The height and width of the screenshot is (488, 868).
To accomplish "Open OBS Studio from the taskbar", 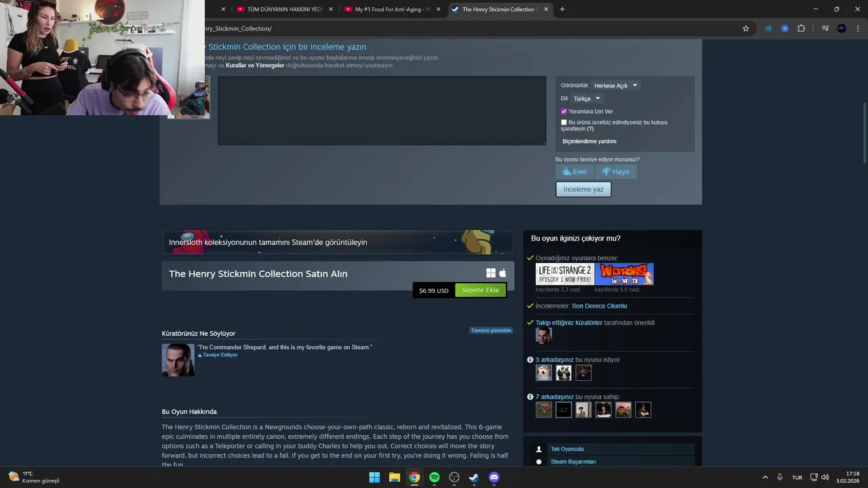I will pos(454,477).
